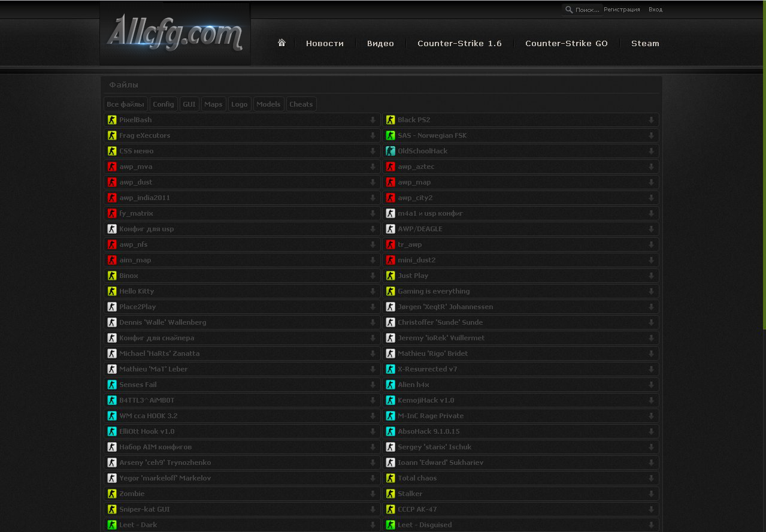Image resolution: width=766 pixels, height=532 pixels.
Task: Open the Новости menu item
Action: (x=325, y=43)
